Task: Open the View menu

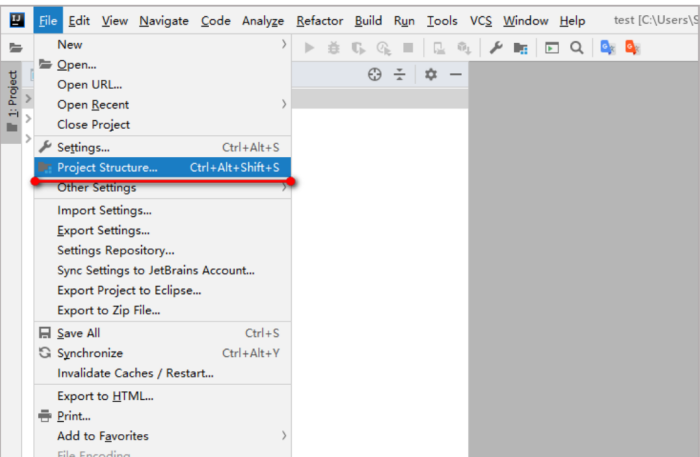Action: [114, 21]
